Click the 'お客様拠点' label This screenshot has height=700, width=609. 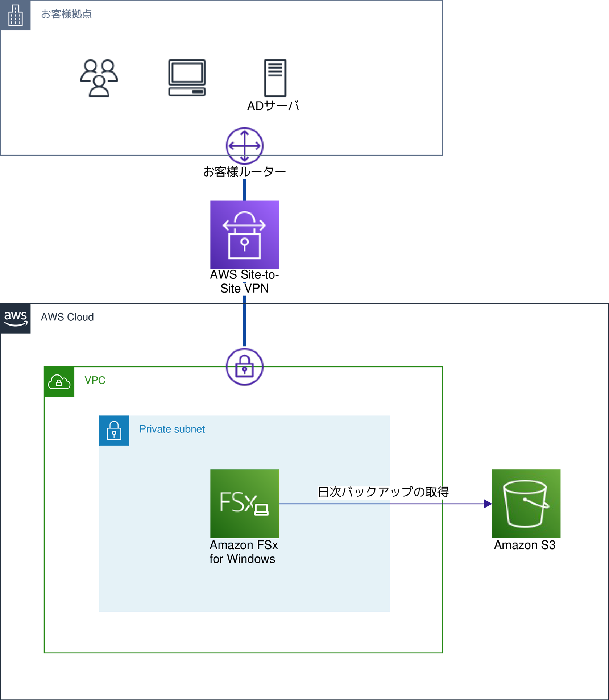(66, 14)
